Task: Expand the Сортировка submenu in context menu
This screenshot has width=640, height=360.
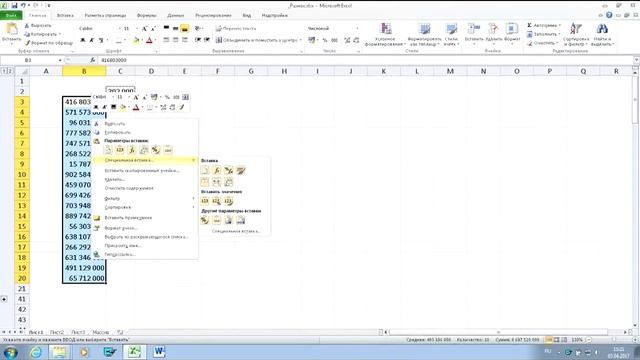Action: pos(193,207)
